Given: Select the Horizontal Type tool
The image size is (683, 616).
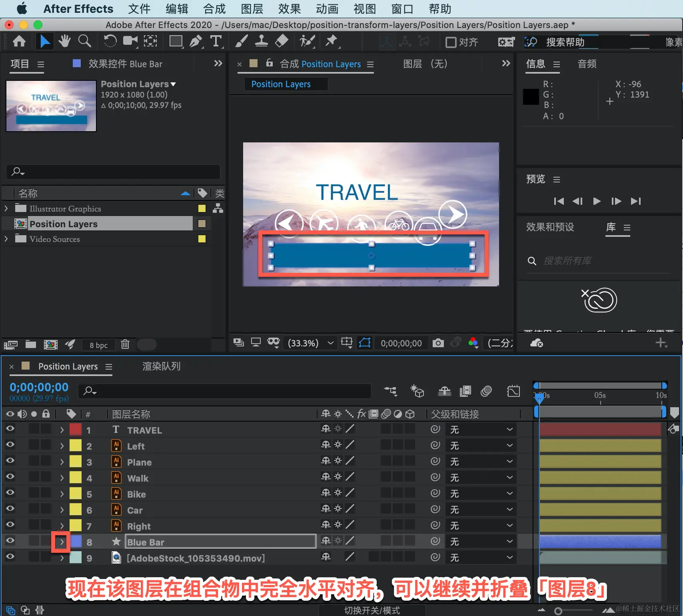Looking at the screenshot, I should coord(216,41).
